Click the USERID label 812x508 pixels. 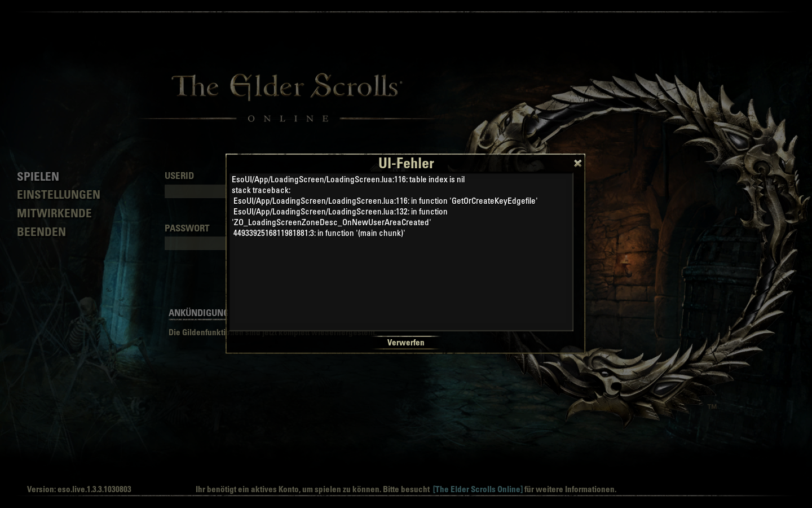tap(179, 176)
